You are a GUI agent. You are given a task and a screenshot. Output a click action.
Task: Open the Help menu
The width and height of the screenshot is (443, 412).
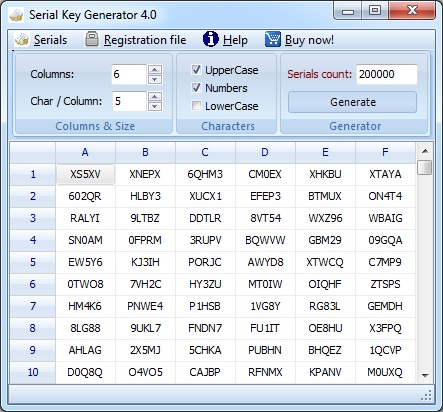(235, 40)
